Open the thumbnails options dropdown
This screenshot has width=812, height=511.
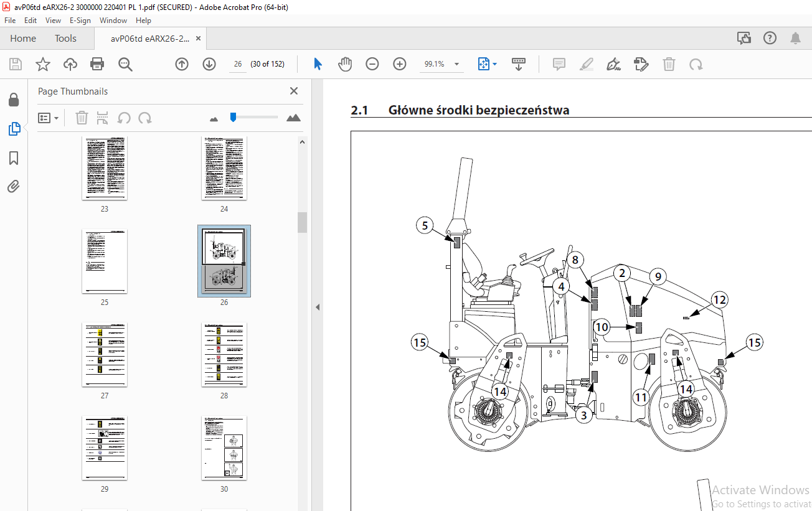click(49, 118)
